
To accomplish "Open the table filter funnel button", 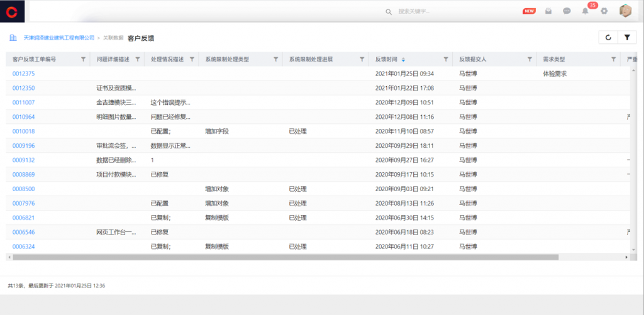I will point(627,38).
